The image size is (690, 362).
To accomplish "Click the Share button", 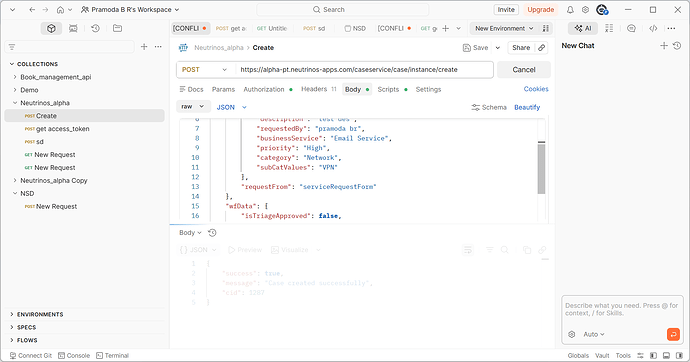I will coord(521,48).
